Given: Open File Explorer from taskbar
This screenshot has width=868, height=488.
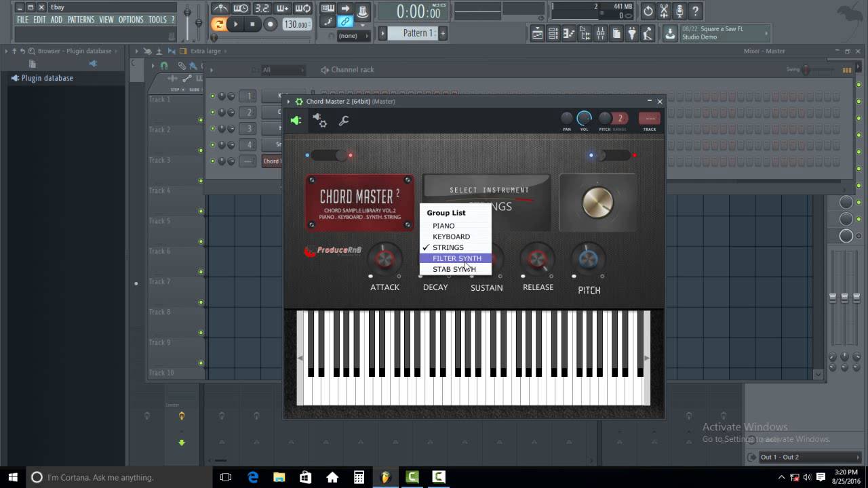Looking at the screenshot, I should coord(279,477).
